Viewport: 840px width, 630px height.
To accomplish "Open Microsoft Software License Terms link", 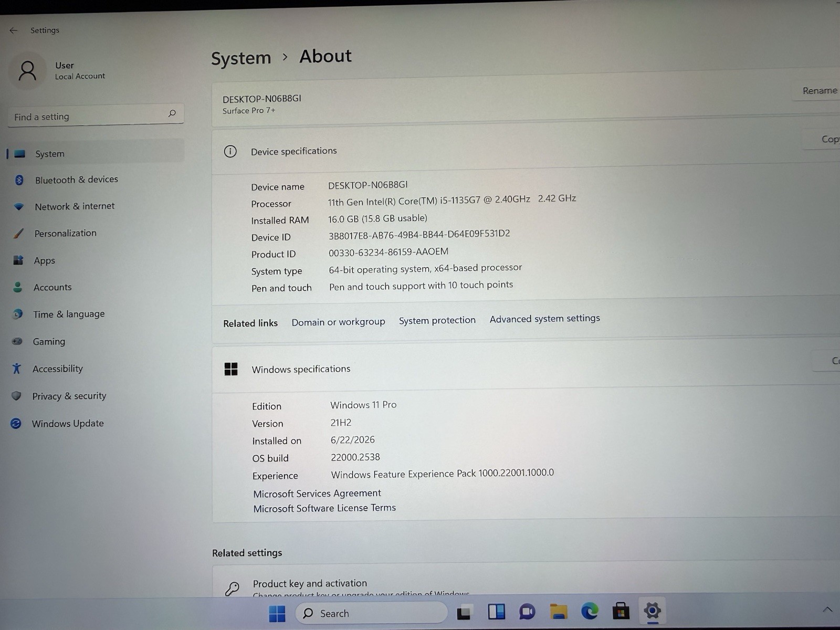I will point(324,508).
